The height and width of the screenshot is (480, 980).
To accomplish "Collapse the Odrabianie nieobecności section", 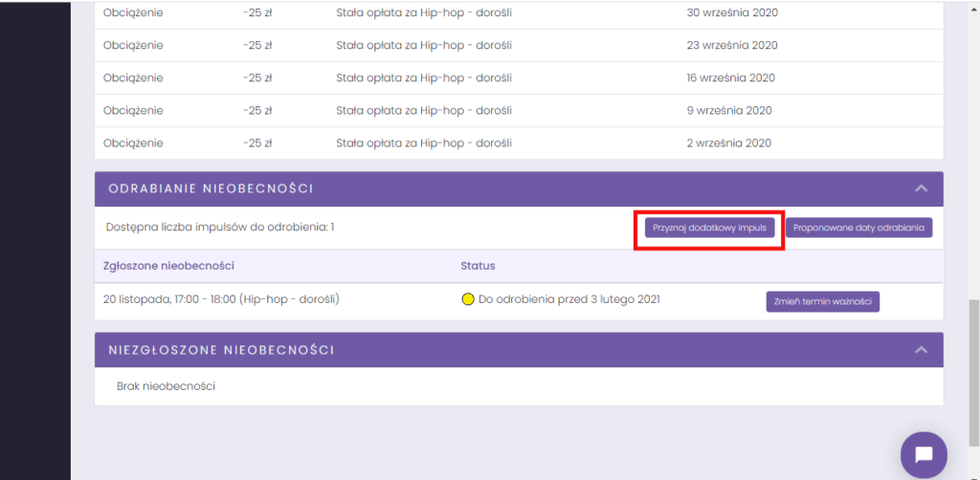I will (921, 188).
